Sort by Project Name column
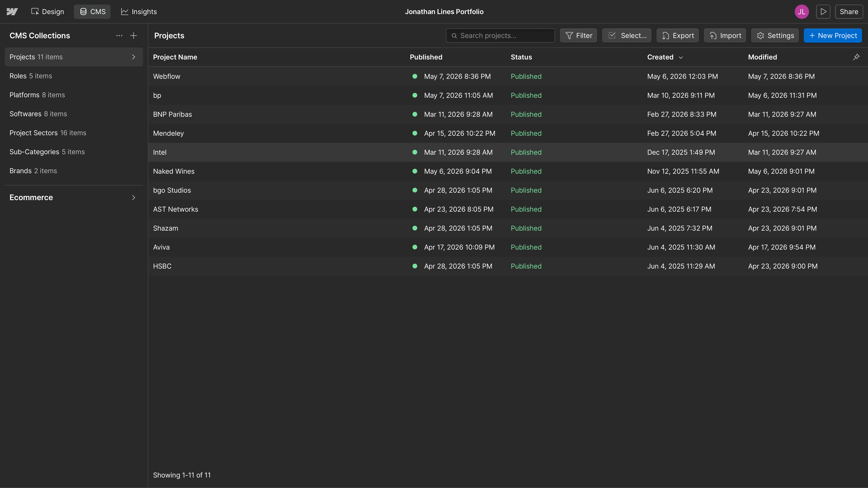868x488 pixels. coord(175,57)
